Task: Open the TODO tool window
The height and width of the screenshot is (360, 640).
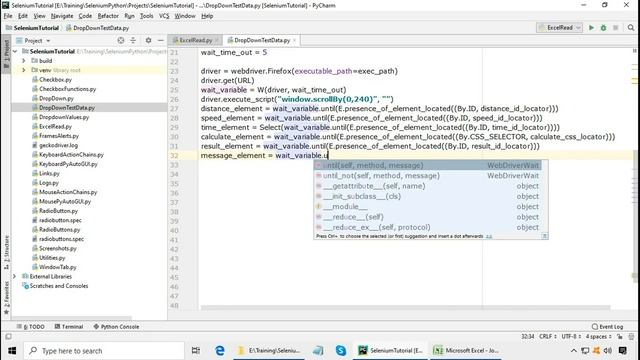Action: [x=31, y=327]
